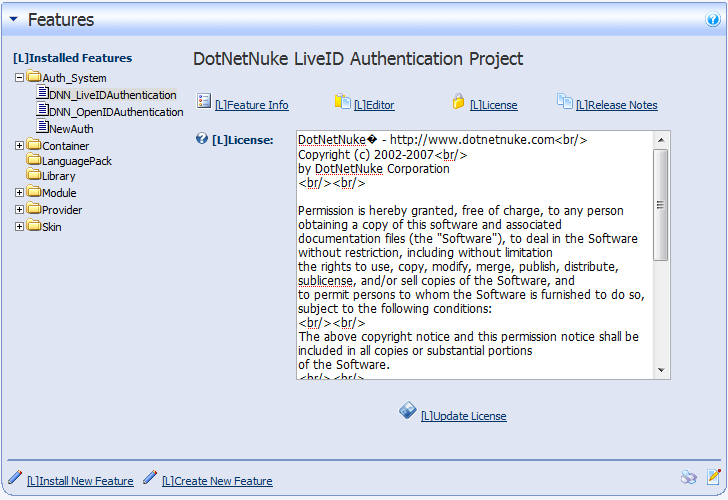Click the Module folder icon
Image resolution: width=728 pixels, height=500 pixels.
pos(33,191)
